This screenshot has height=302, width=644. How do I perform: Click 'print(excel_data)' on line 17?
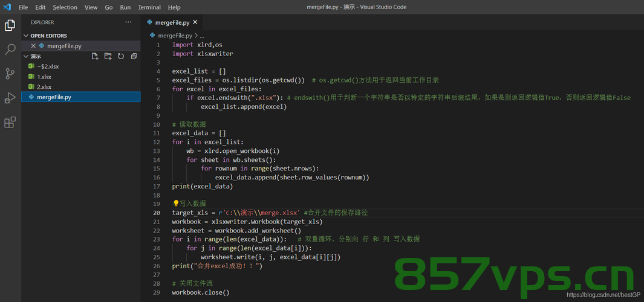(203, 186)
